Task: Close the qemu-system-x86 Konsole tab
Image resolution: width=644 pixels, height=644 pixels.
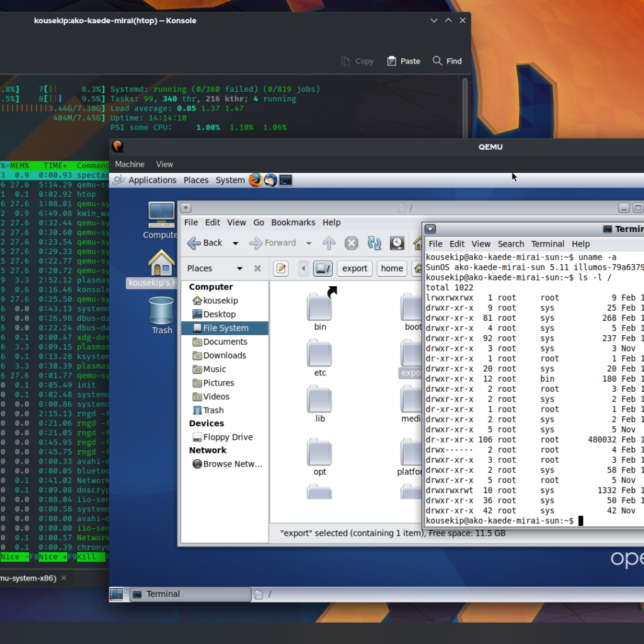Action: [64, 578]
